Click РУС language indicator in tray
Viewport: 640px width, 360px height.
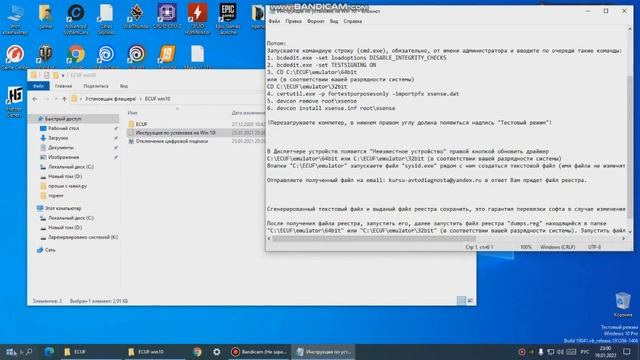[584, 352]
